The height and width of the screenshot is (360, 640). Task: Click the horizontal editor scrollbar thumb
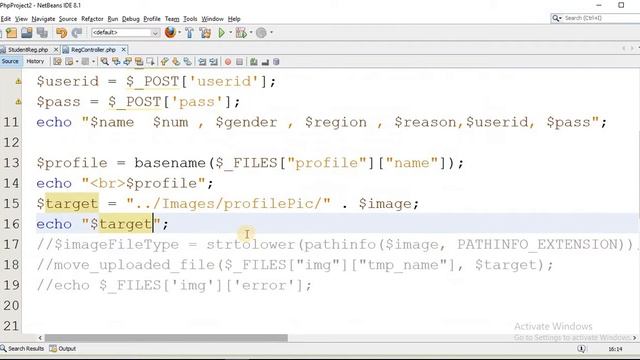pos(166,338)
